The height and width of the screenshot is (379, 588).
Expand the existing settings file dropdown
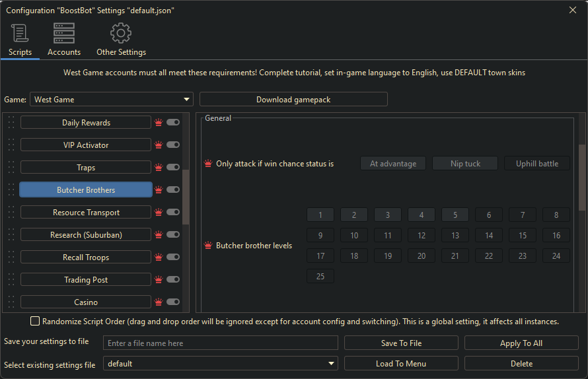(x=220, y=364)
